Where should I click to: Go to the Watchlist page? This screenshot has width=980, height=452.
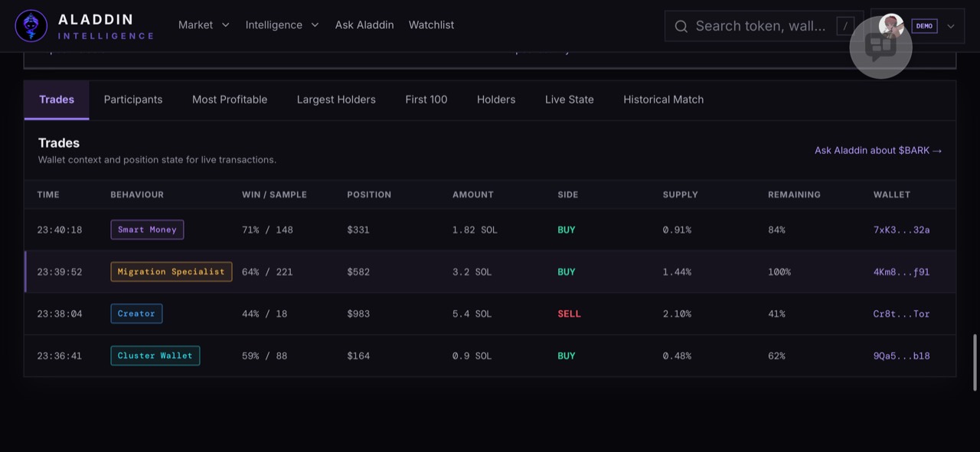click(431, 25)
